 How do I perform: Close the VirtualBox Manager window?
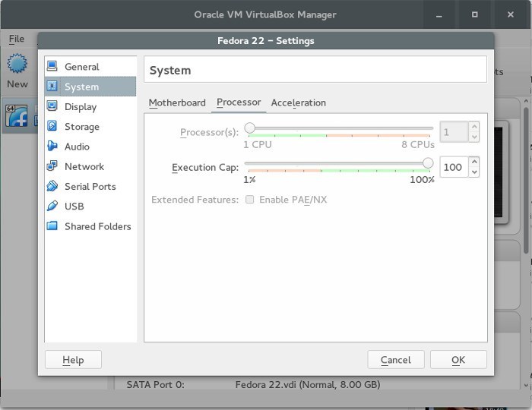click(x=510, y=14)
